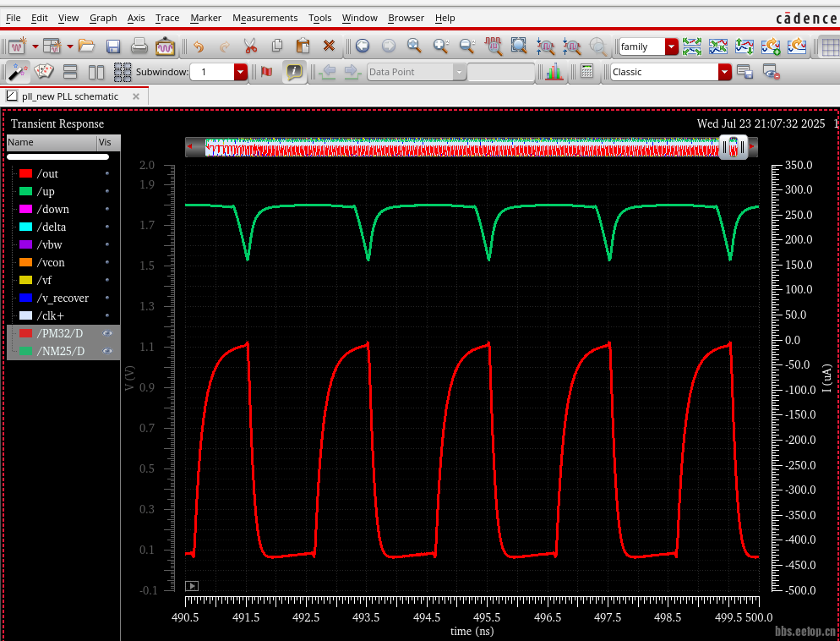Viewport: 840px width, 641px height.
Task: Click the overview bar right arrow
Action: pyautogui.click(x=752, y=146)
